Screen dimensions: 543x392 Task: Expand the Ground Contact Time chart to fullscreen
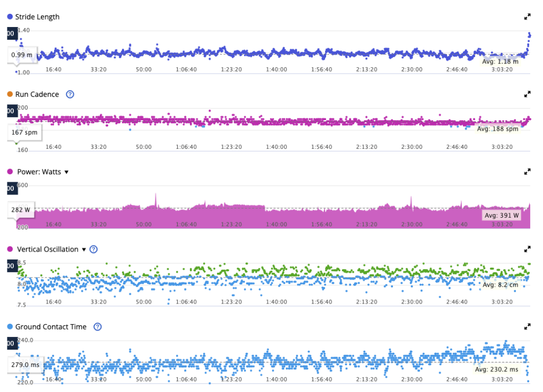pyautogui.click(x=527, y=327)
